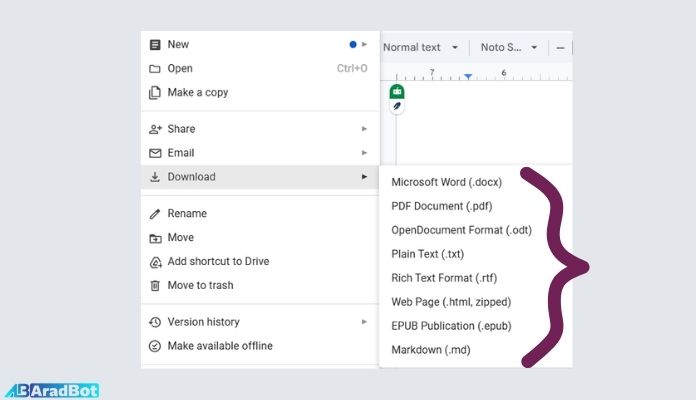Image resolution: width=696 pixels, height=400 pixels.
Task: Click the Share person-plus icon
Action: click(x=155, y=129)
